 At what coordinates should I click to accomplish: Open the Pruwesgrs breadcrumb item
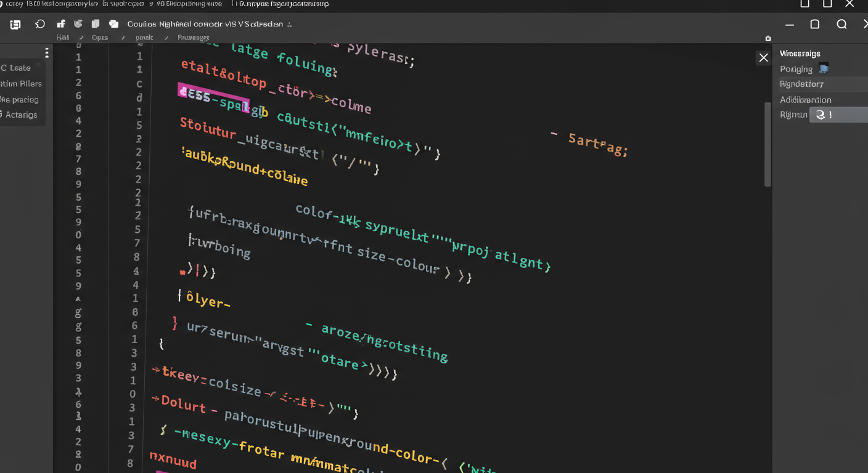click(x=193, y=38)
